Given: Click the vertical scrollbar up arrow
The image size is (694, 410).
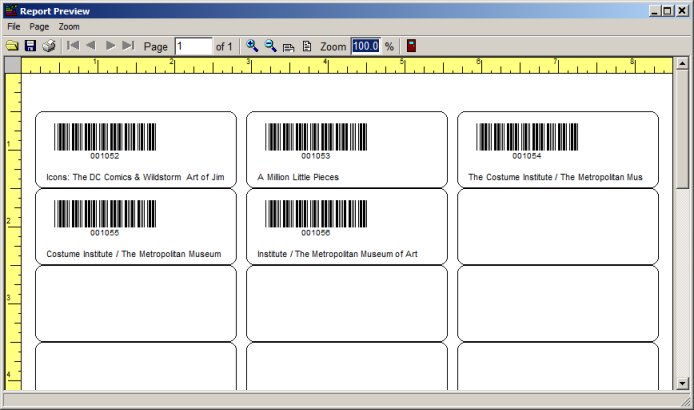Looking at the screenshot, I should coord(682,64).
